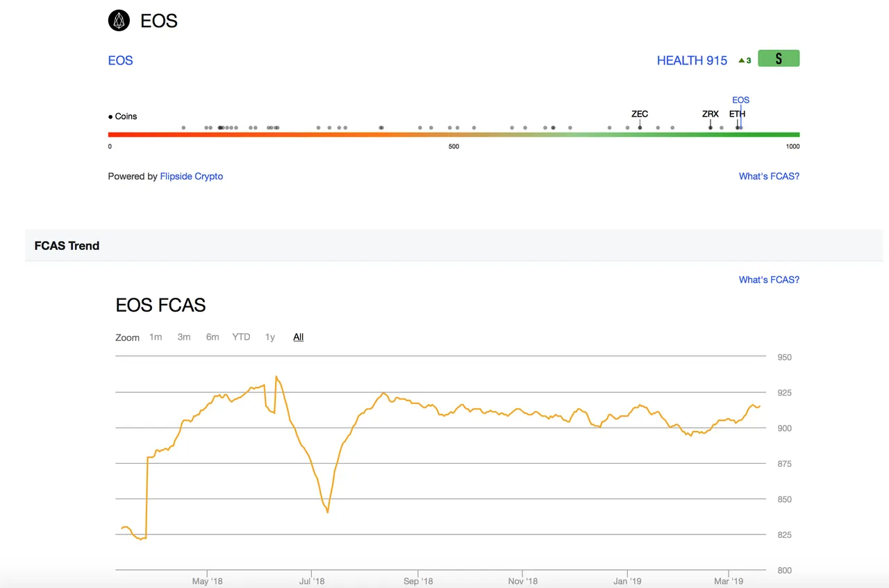The height and width of the screenshot is (588, 889).
Task: Click the Sep '18 x-axis label
Action: (418, 581)
